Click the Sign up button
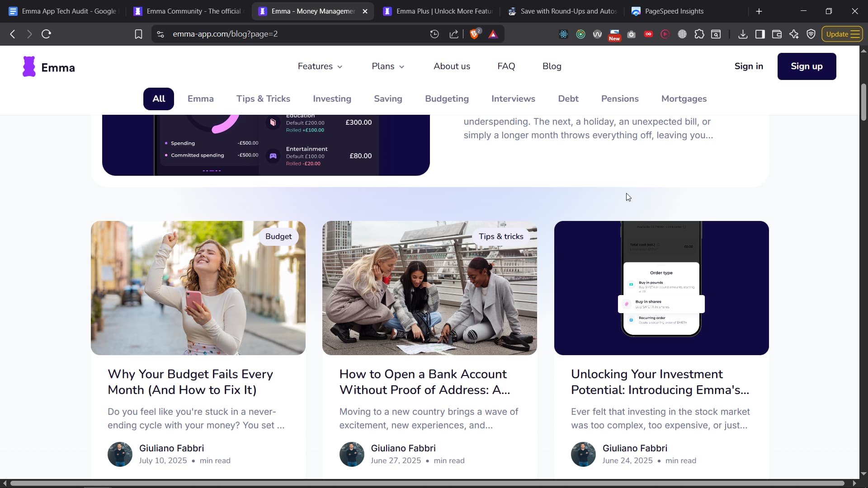Image resolution: width=868 pixels, height=488 pixels. point(807,66)
